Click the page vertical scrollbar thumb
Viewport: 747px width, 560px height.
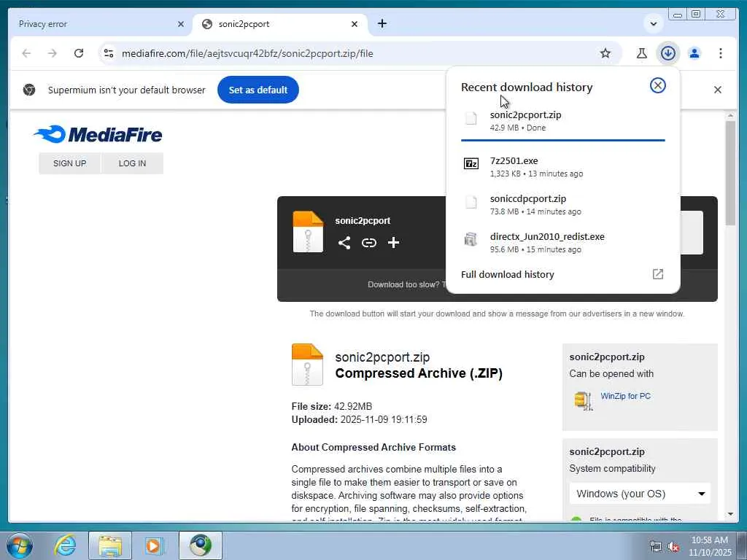730,174
